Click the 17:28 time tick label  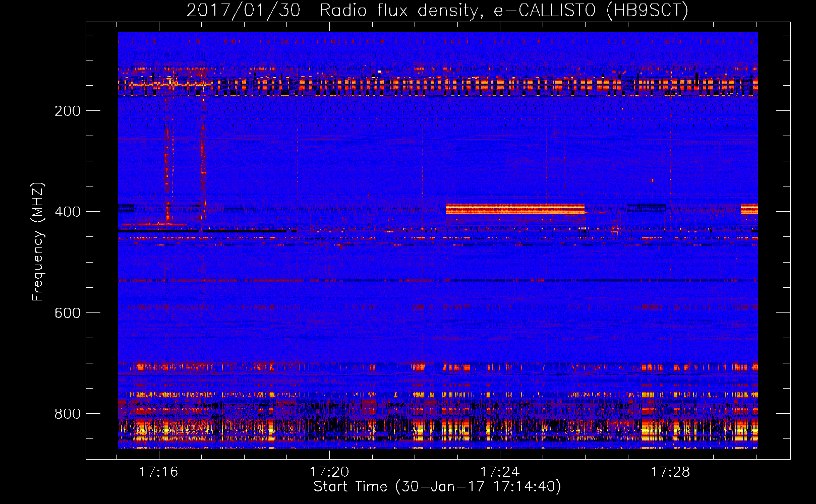[670, 472]
